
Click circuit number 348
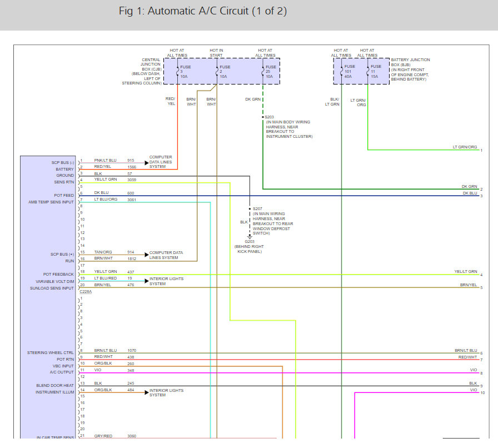tap(131, 371)
